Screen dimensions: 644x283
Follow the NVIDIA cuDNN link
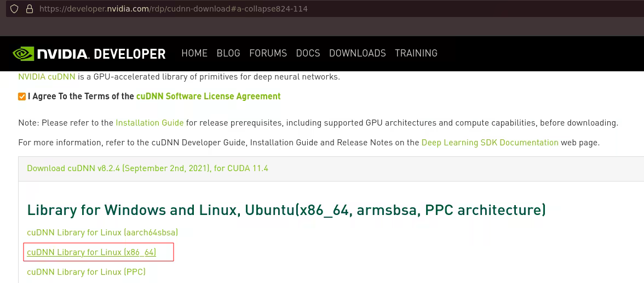(47, 77)
